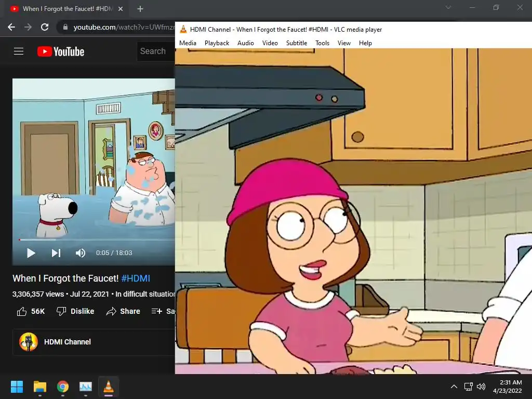The height and width of the screenshot is (399, 532).
Task: View site info via padlock icon
Action: (x=65, y=27)
